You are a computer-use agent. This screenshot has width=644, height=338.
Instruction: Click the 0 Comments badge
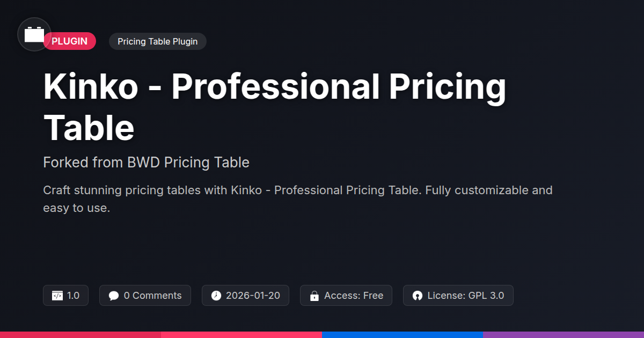[x=145, y=296]
